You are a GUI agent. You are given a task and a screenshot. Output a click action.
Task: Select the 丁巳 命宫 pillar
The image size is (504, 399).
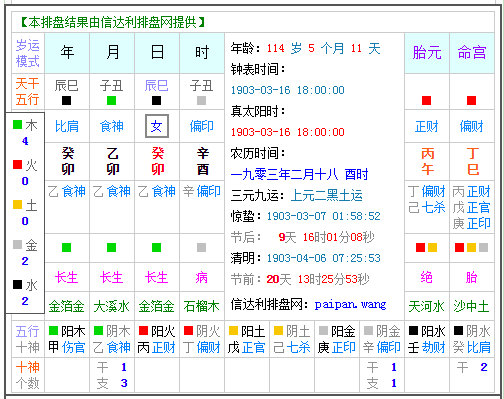[x=473, y=162]
